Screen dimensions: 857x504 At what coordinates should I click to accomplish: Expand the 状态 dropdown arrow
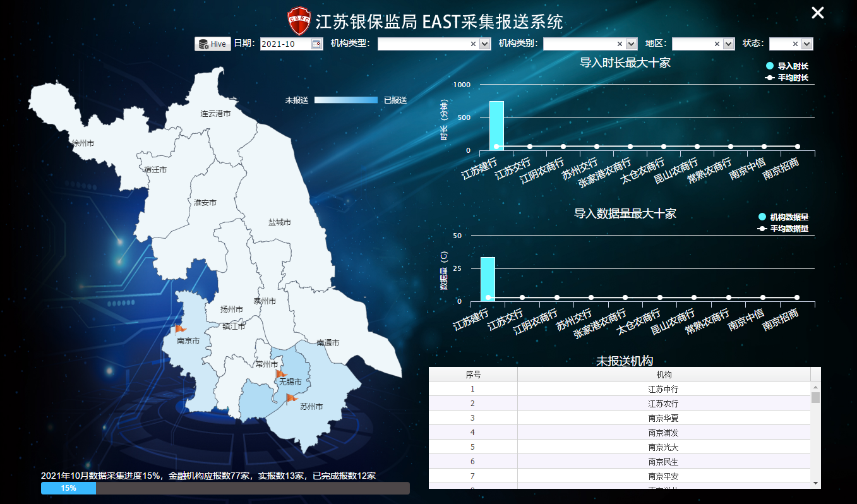click(807, 44)
